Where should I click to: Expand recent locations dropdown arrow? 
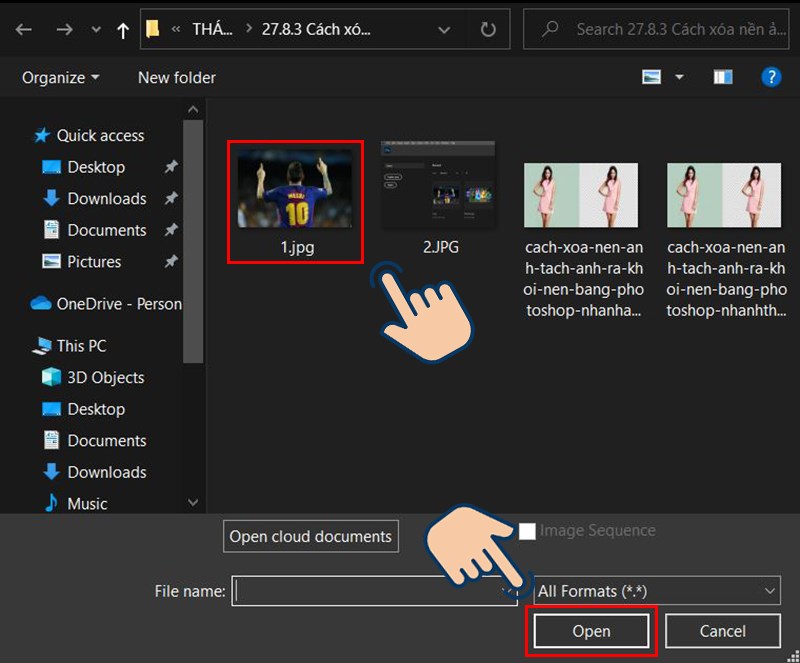pos(95,30)
